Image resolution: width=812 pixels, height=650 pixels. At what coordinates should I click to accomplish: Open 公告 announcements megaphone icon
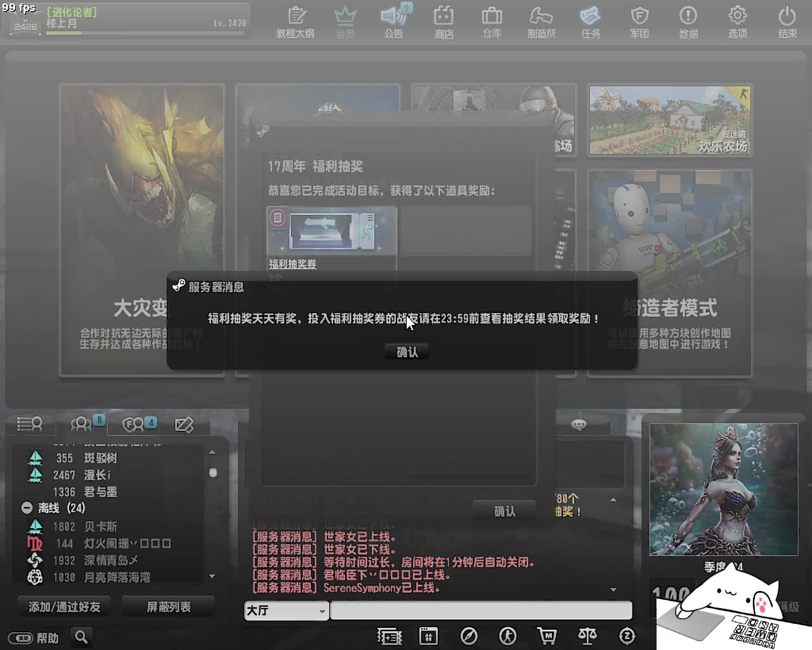pyautogui.click(x=393, y=22)
